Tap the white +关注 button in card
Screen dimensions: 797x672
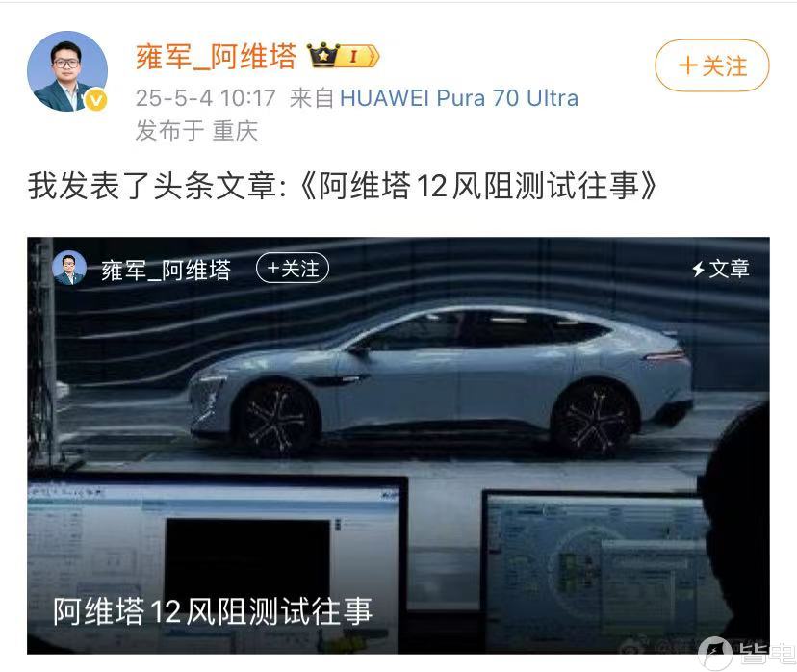point(293,268)
